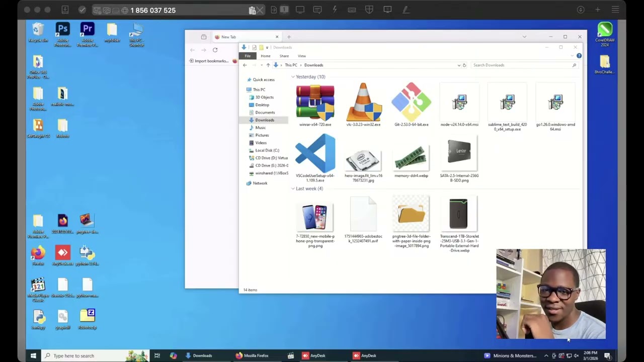Select the adobestock .avif file
Image resolution: width=644 pixels, height=362 pixels.
(x=363, y=220)
